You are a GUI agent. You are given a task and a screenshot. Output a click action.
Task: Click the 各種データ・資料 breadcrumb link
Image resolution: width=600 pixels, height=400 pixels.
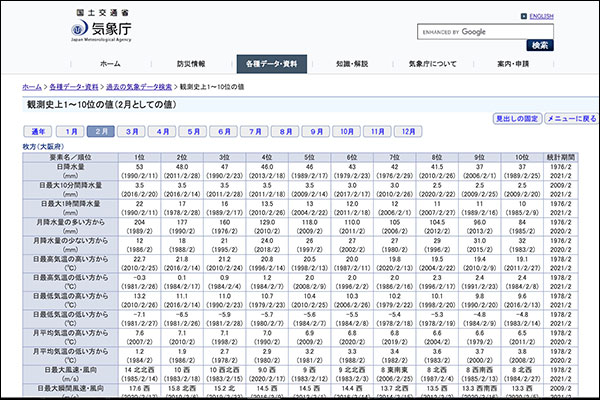[x=76, y=87]
